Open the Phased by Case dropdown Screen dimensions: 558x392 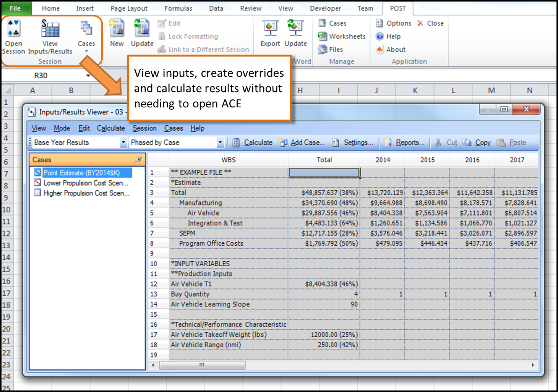[220, 143]
